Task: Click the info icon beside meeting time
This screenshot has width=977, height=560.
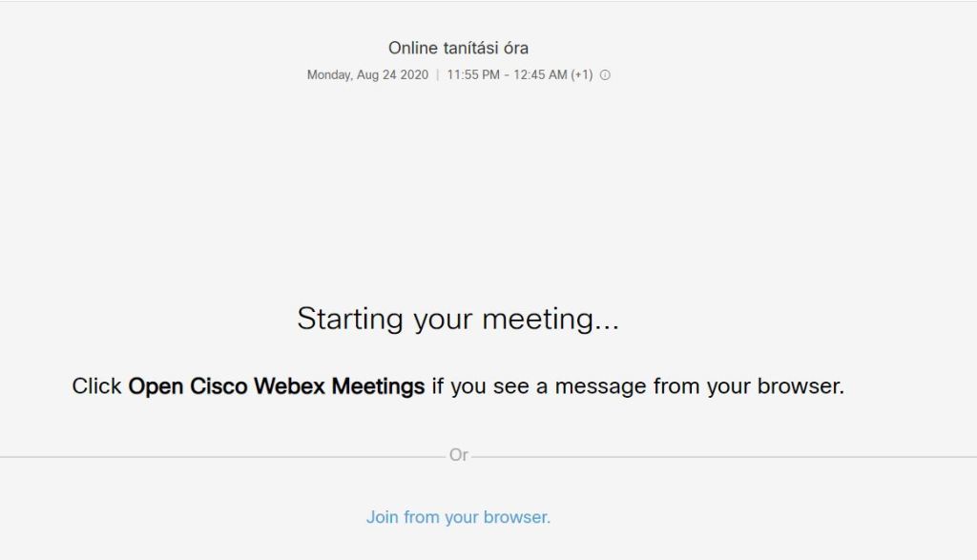Action: tap(605, 75)
